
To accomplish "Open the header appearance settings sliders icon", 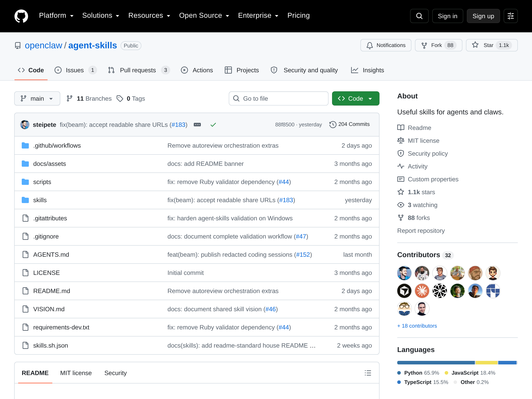I will click(510, 16).
